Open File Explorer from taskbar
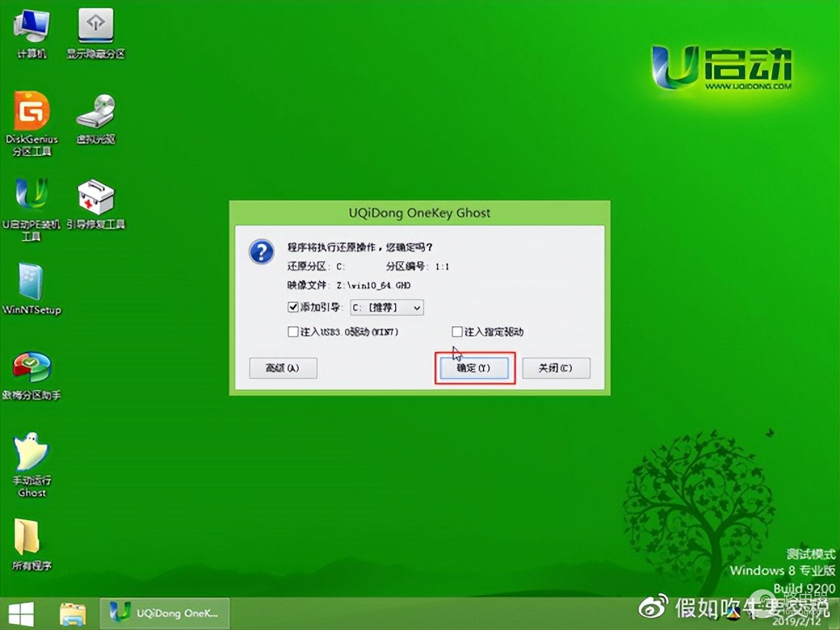840x630 pixels. [x=72, y=614]
